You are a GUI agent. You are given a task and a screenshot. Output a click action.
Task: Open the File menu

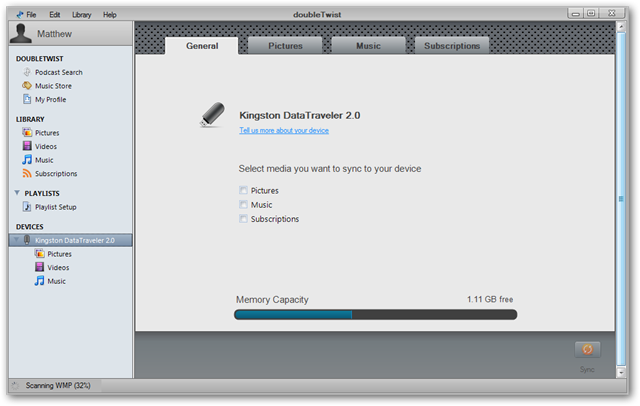pyautogui.click(x=31, y=15)
